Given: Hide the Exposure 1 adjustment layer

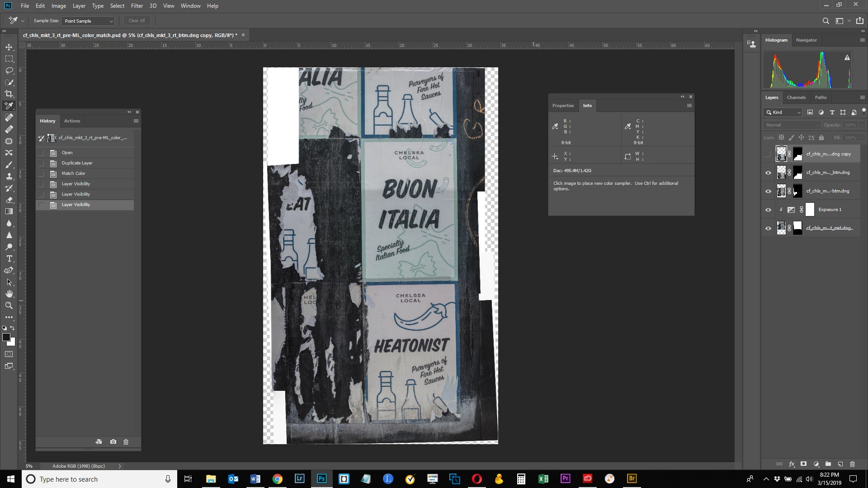Looking at the screenshot, I should point(768,210).
